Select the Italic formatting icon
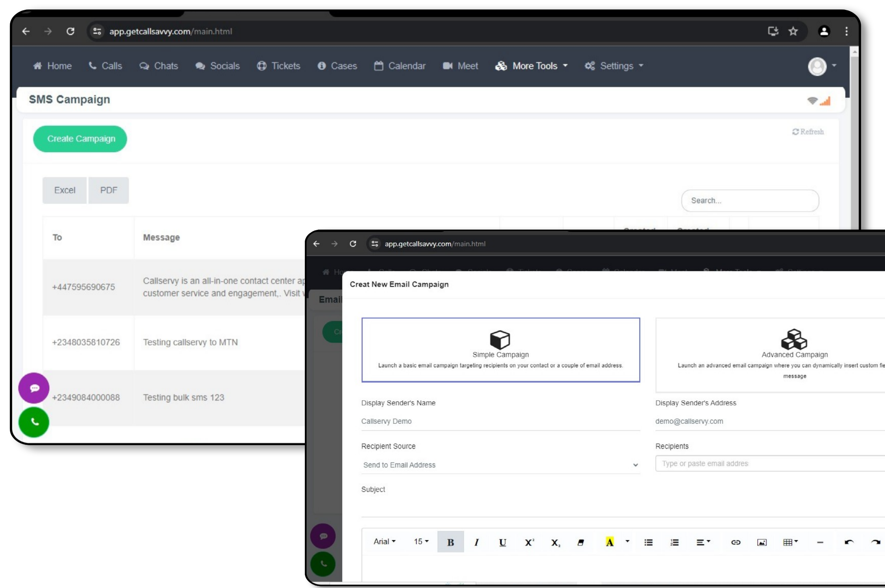The height and width of the screenshot is (588, 885). (x=477, y=542)
